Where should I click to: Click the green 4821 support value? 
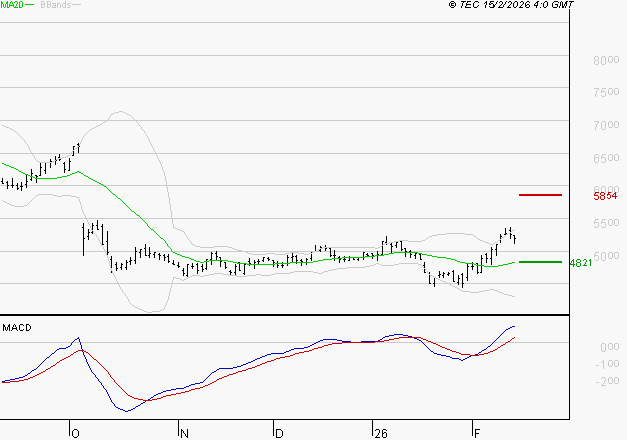pos(581,263)
